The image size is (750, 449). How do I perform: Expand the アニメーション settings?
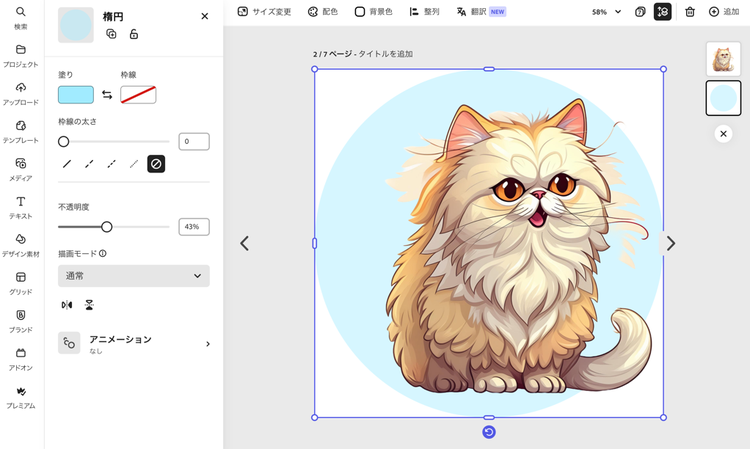(134, 344)
